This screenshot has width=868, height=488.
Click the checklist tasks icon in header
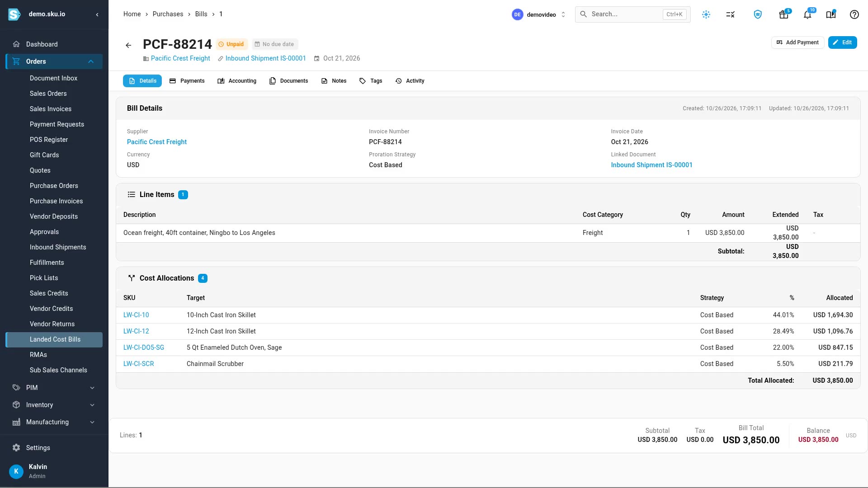point(731,14)
